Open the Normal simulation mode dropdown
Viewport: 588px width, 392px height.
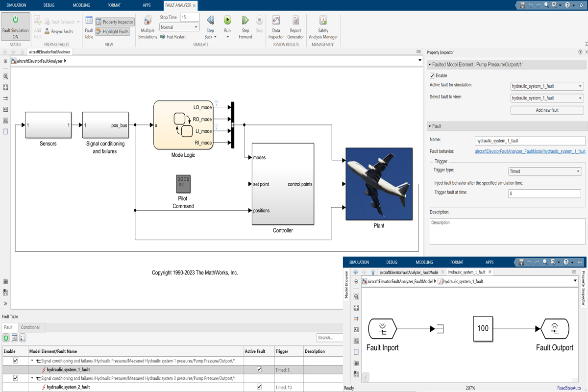pyautogui.click(x=179, y=27)
